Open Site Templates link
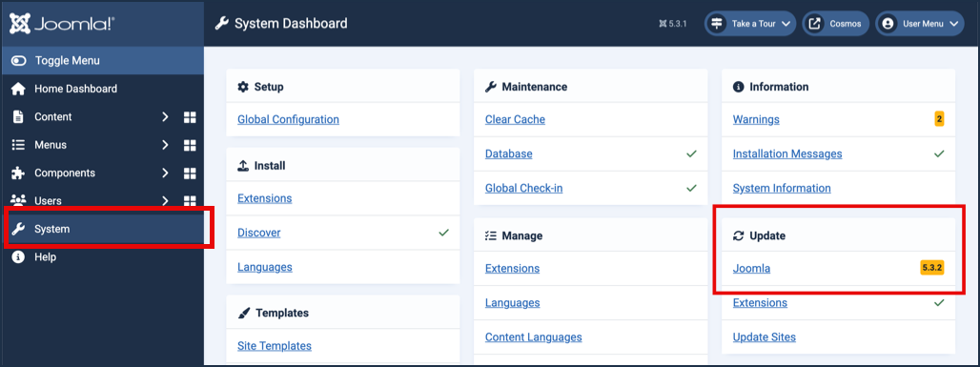Viewport: 980px width, 367px height. point(275,346)
